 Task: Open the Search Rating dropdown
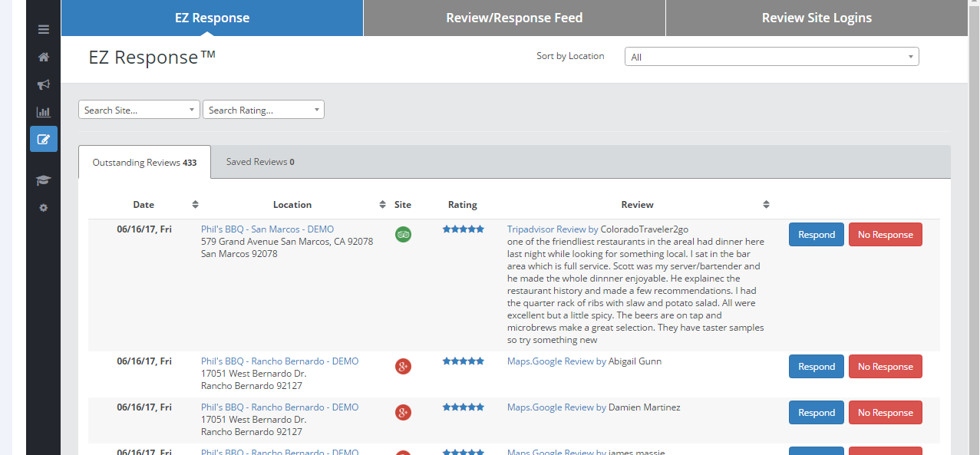click(263, 110)
